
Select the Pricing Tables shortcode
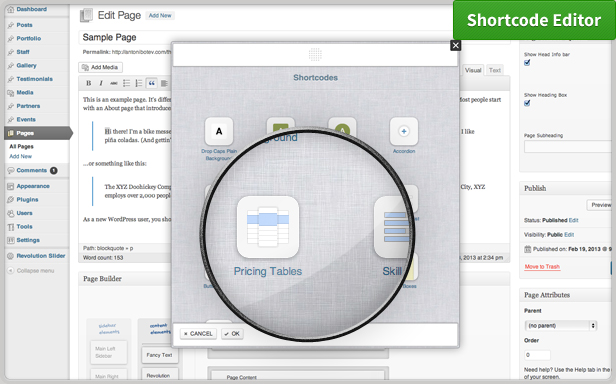268,227
